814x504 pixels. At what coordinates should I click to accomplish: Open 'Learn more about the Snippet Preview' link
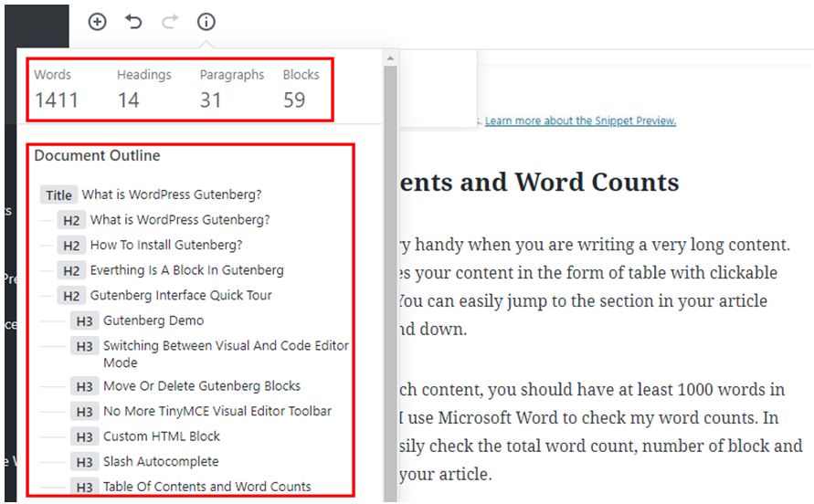pyautogui.click(x=580, y=121)
